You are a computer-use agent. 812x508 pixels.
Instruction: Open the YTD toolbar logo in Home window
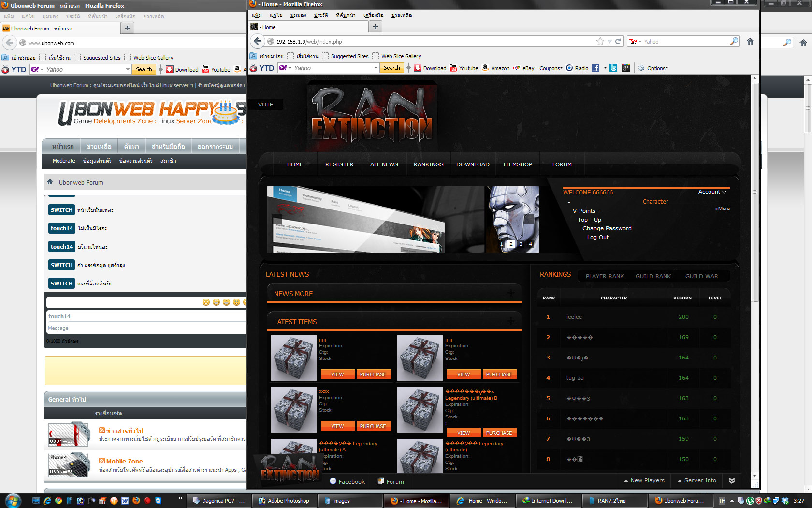(262, 68)
